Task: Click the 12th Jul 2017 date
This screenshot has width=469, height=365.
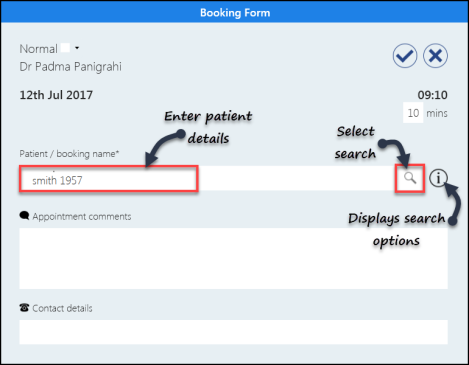Action: (56, 95)
